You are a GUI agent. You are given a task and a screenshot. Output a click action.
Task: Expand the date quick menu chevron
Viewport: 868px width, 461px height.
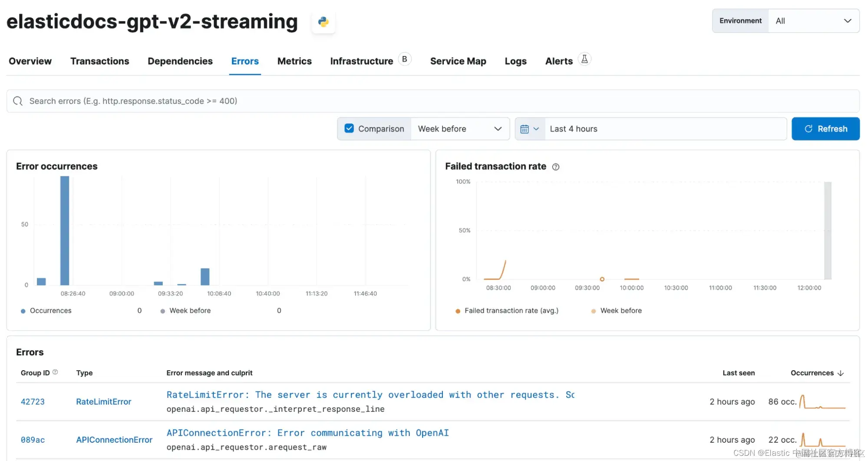(536, 129)
